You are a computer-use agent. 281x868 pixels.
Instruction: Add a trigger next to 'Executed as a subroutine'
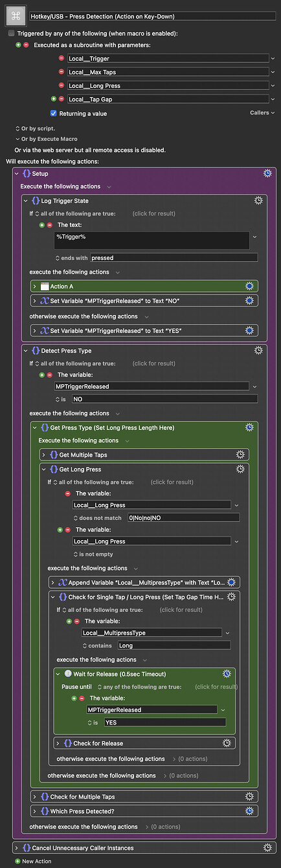[18, 45]
